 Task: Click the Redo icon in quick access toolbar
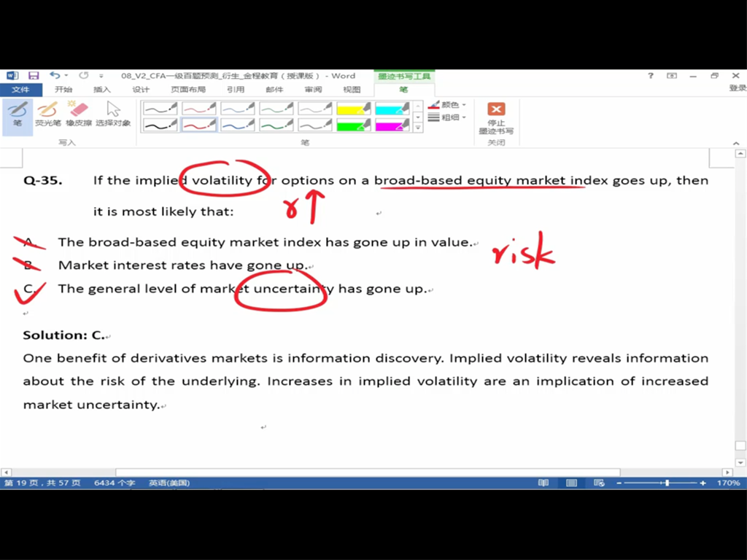click(84, 75)
